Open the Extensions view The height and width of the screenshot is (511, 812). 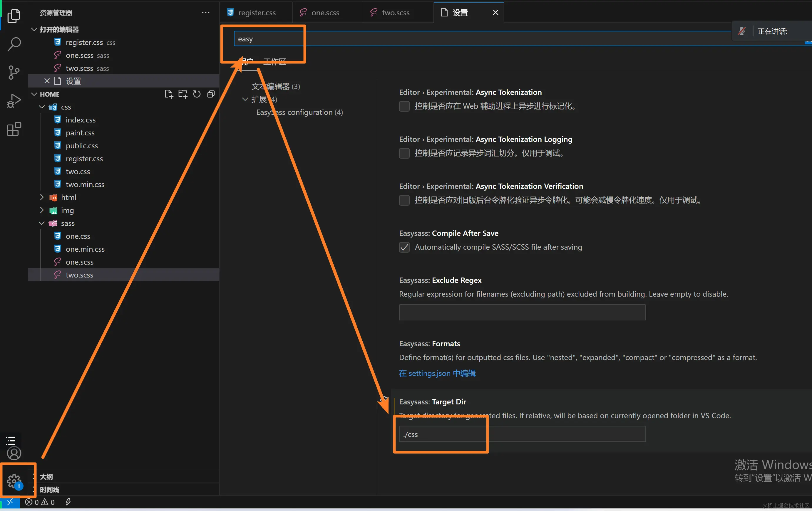click(14, 129)
